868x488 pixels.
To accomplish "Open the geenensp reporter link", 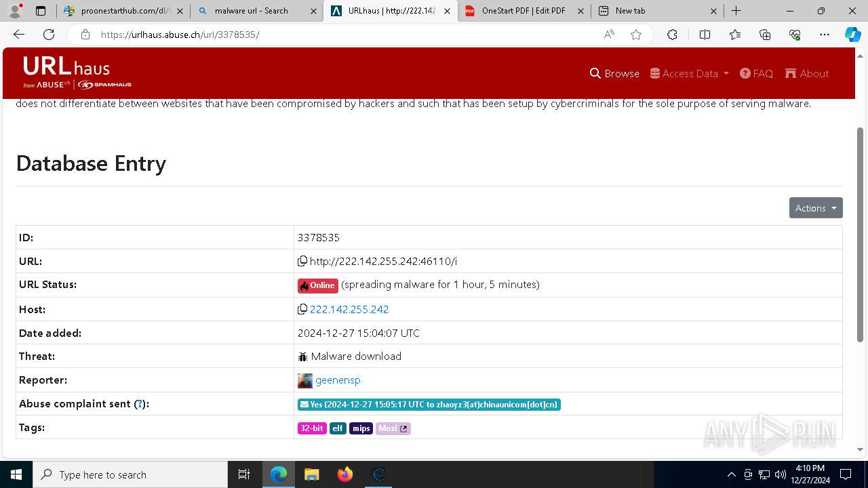I will 338,380.
